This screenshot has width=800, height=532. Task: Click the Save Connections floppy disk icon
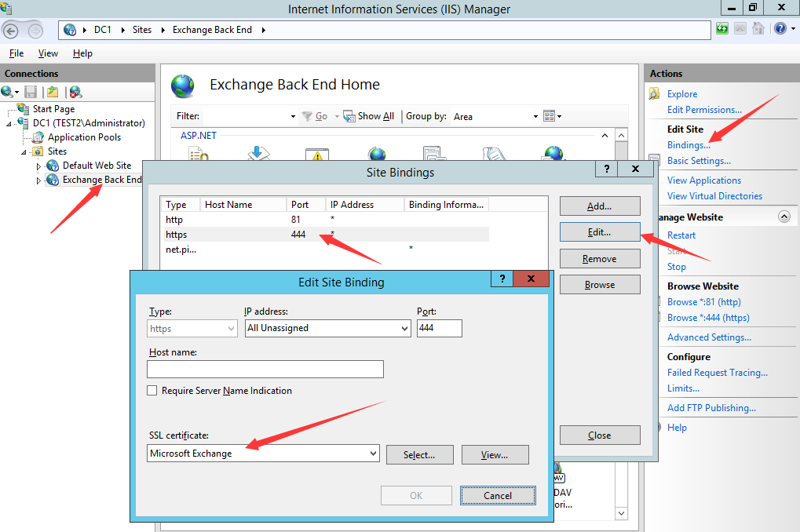(31, 92)
